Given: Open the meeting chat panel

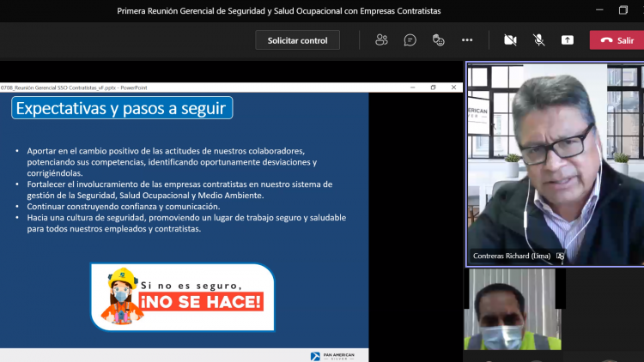Looking at the screenshot, I should click(x=410, y=40).
